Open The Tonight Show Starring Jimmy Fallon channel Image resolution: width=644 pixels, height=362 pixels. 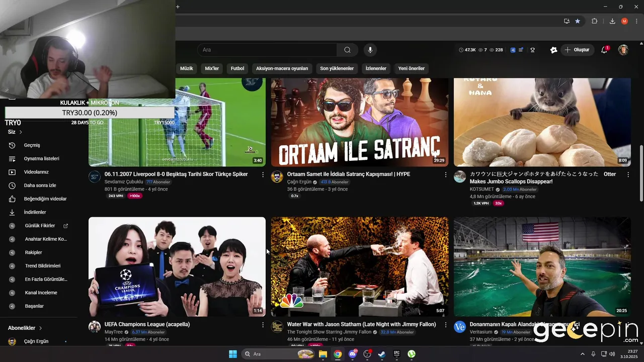(329, 332)
